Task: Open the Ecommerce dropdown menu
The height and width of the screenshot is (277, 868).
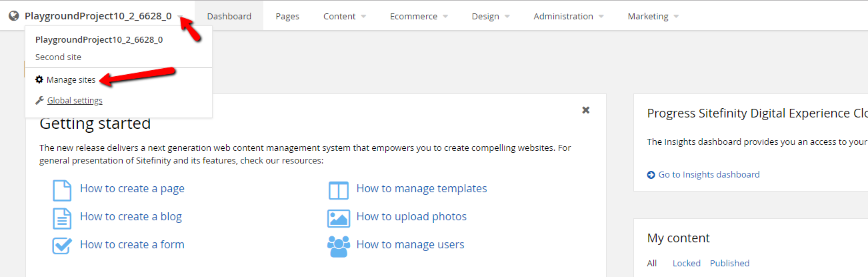Action: 419,16
